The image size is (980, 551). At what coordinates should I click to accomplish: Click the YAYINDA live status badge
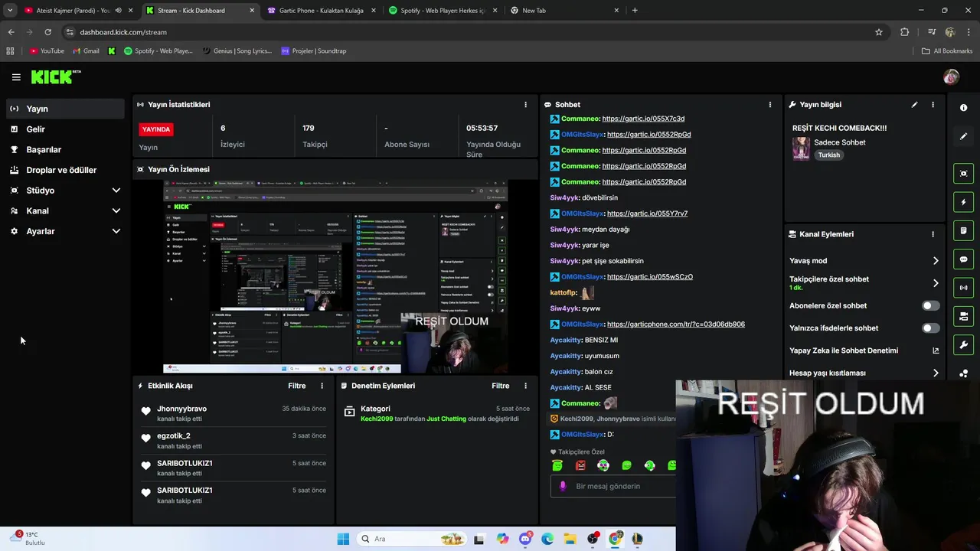click(155, 129)
